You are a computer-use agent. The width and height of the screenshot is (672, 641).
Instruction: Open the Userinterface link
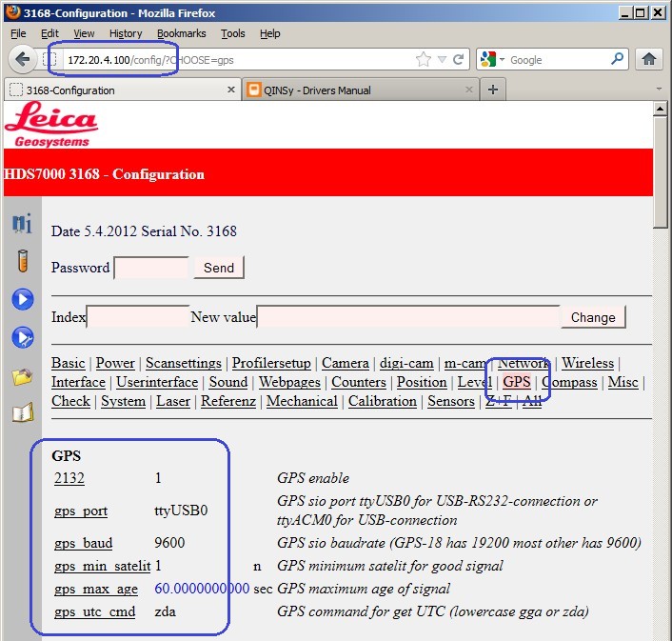click(157, 382)
